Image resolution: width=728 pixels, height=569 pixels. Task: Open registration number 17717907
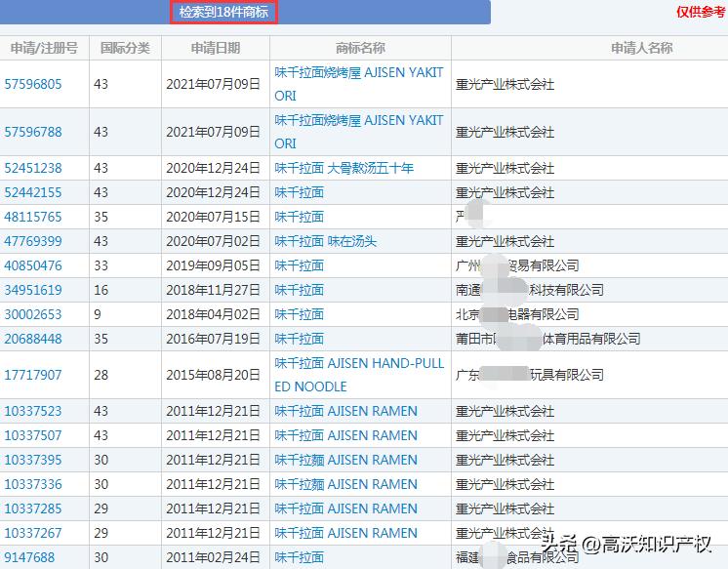(x=33, y=375)
